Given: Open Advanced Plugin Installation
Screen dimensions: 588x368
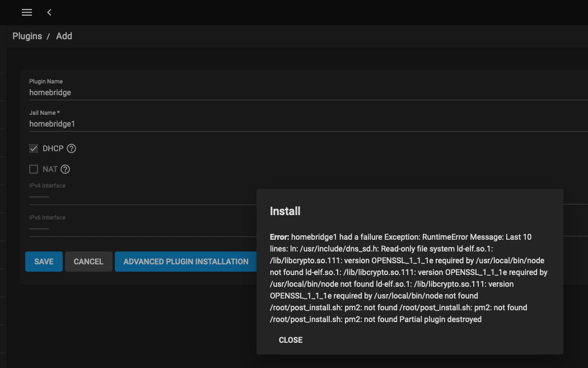Looking at the screenshot, I should 186,262.
